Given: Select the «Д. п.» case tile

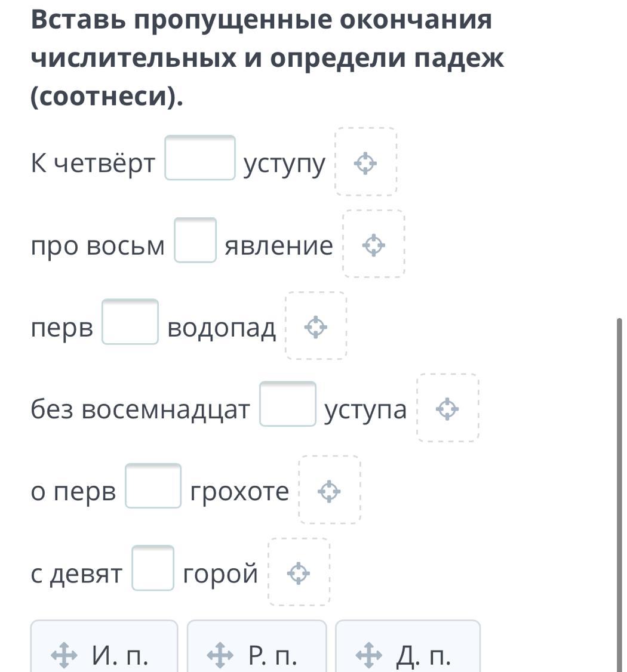Looking at the screenshot, I should [408, 646].
